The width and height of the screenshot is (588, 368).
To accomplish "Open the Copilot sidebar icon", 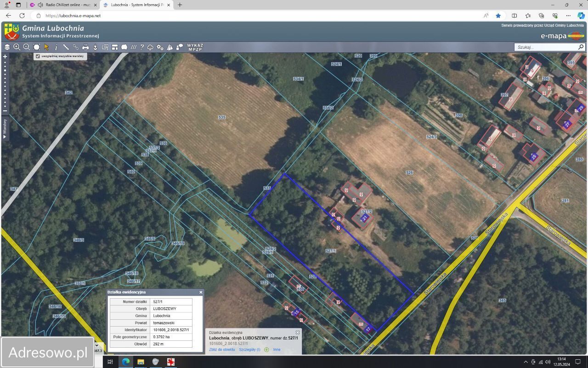I will click(581, 16).
